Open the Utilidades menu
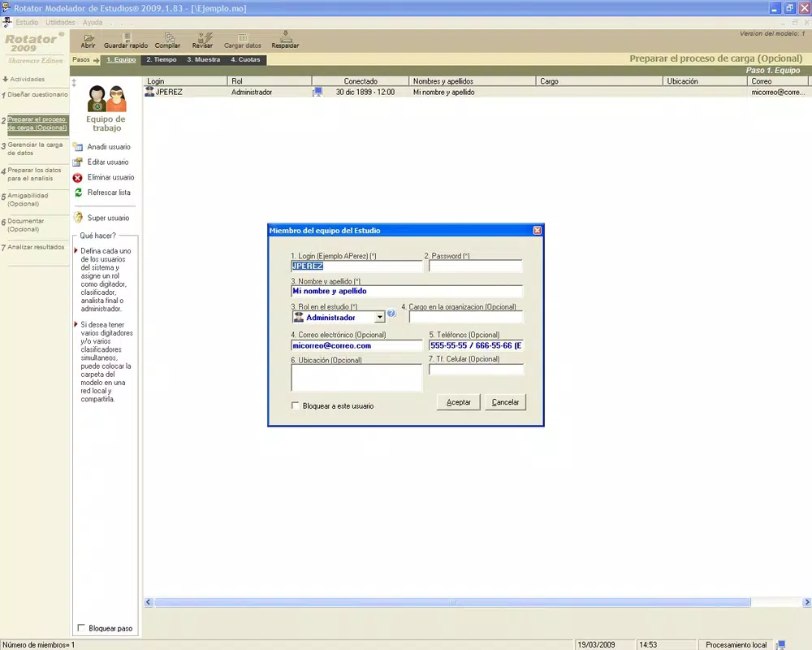 (60, 22)
